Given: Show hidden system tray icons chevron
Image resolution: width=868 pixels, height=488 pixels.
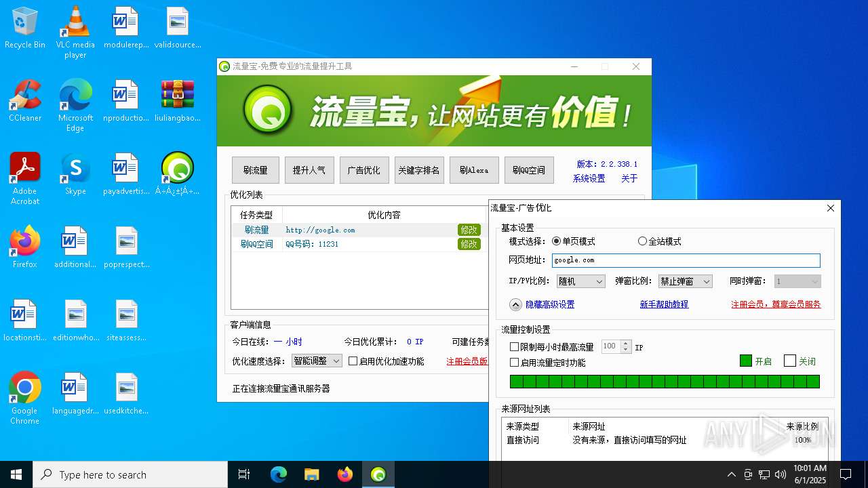Looking at the screenshot, I should coord(731,474).
